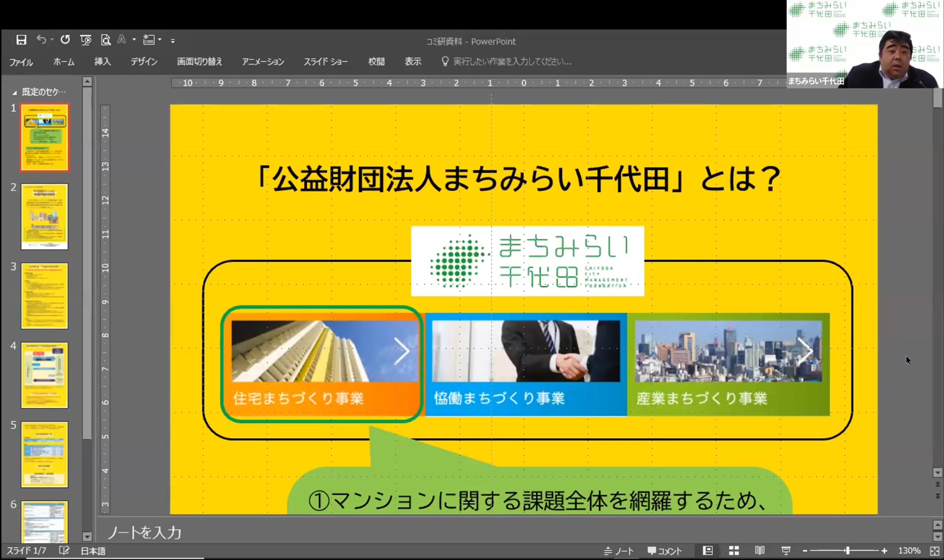
Task: Select slide 6 thumbnail
Action: [45, 522]
